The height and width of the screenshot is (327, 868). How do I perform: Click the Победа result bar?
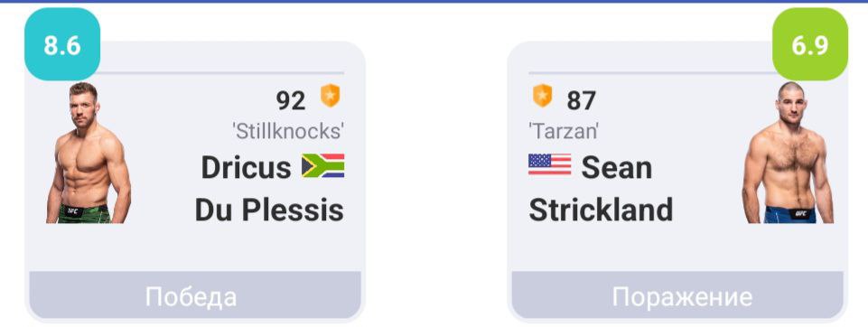[x=195, y=294]
